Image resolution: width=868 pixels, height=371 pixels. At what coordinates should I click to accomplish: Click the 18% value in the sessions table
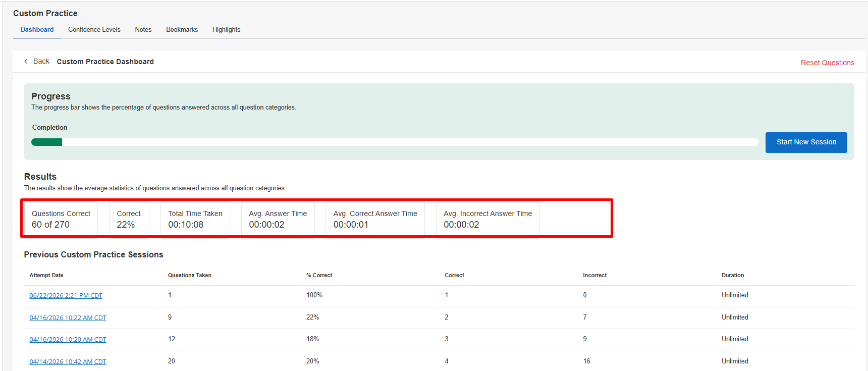point(313,339)
